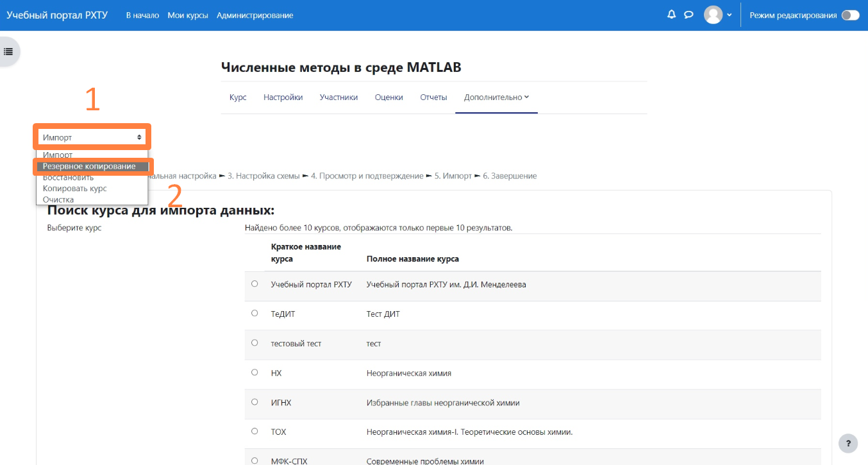The height and width of the screenshot is (465, 868).
Task: Open the Оценки tab
Action: (388, 97)
